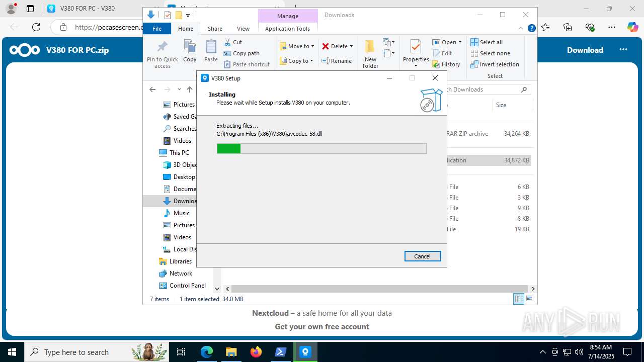Viewport: 644px width, 362px height.
Task: Click Download on the Nextcloud page
Action: coord(585,50)
